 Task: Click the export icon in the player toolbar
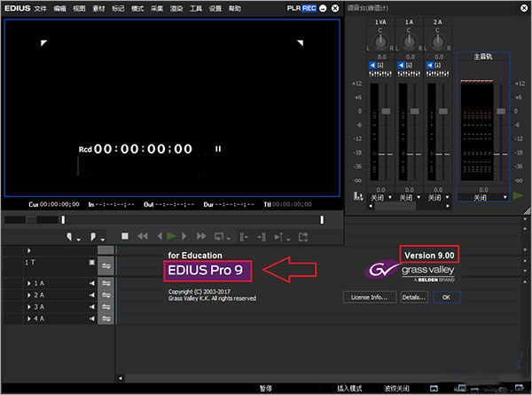pyautogui.click(x=303, y=237)
